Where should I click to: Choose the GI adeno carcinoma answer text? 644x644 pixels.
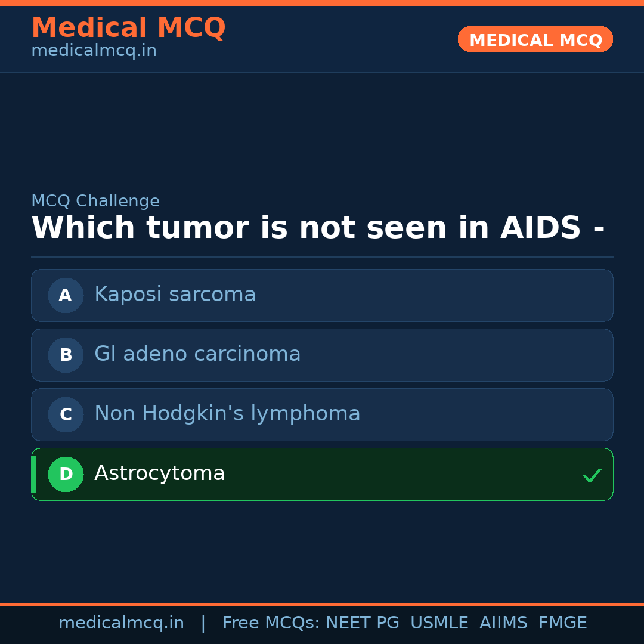coord(197,354)
